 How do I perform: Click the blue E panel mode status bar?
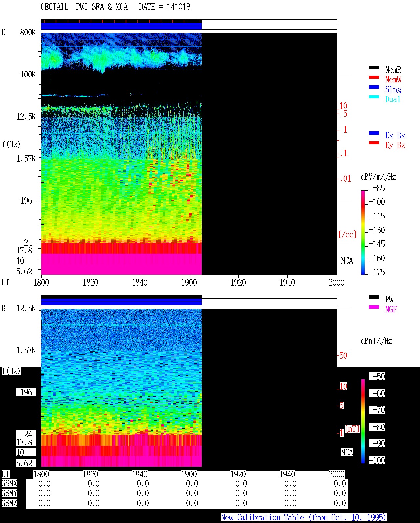coord(121,26)
